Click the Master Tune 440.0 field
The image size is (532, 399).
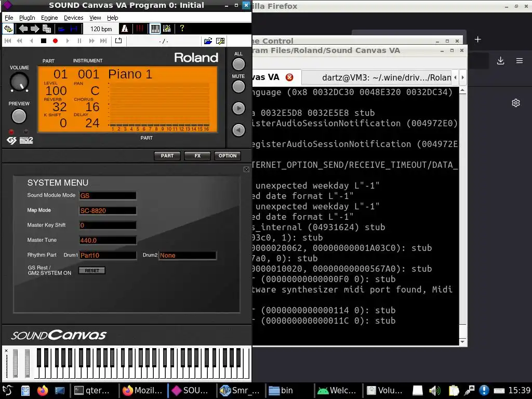click(108, 240)
